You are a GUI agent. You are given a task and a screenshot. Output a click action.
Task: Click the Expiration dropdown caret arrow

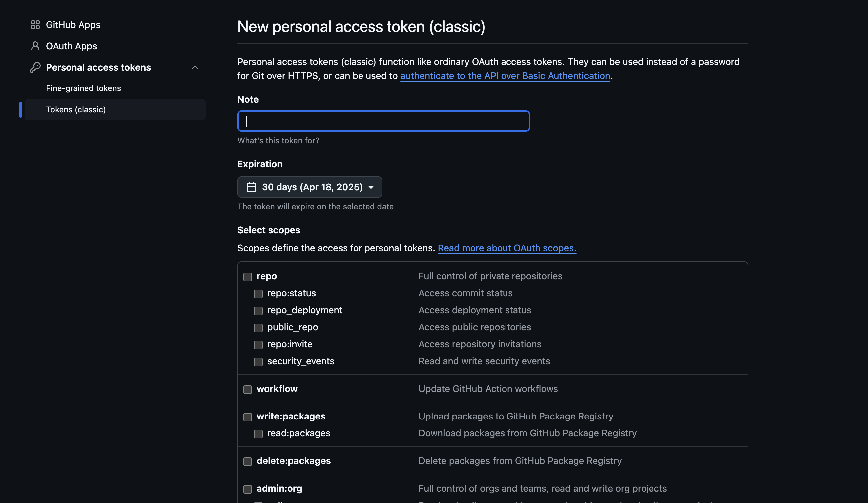pyautogui.click(x=371, y=187)
